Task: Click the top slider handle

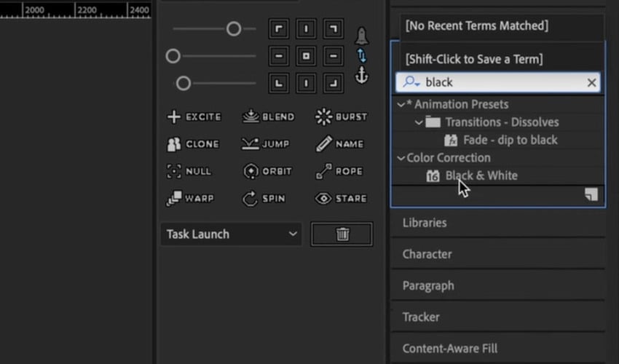Action: [234, 29]
